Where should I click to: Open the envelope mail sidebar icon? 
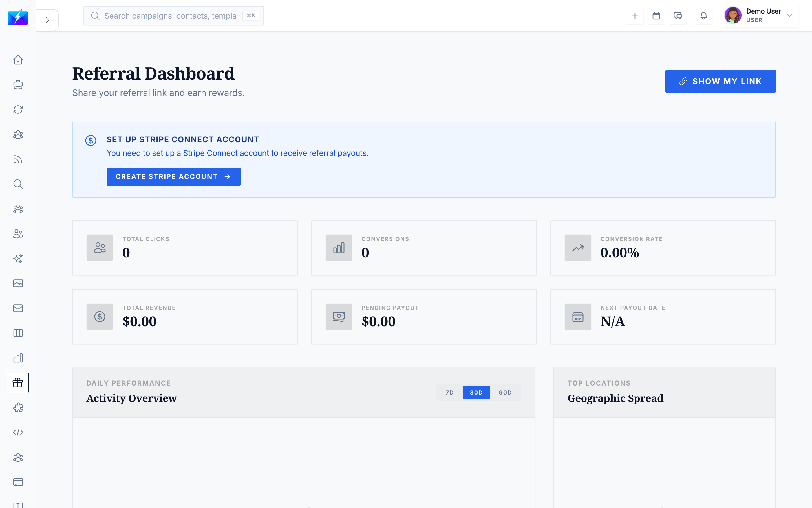coord(18,308)
